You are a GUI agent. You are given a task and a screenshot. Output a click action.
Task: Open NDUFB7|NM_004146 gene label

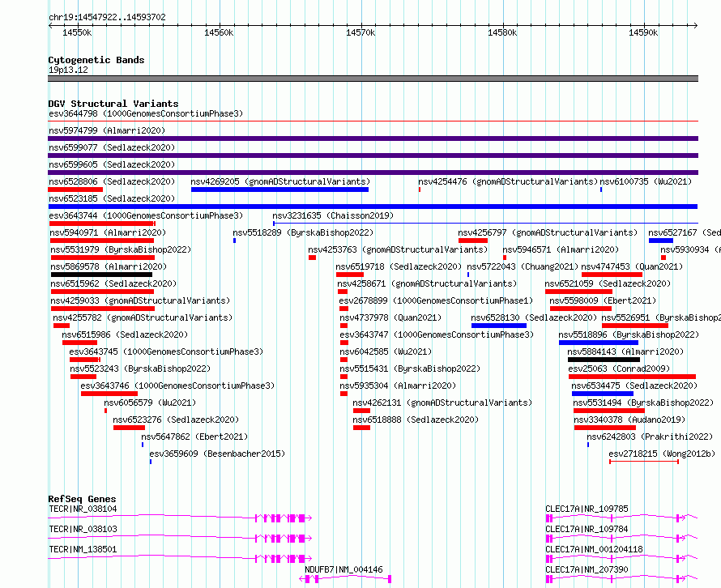point(343,569)
